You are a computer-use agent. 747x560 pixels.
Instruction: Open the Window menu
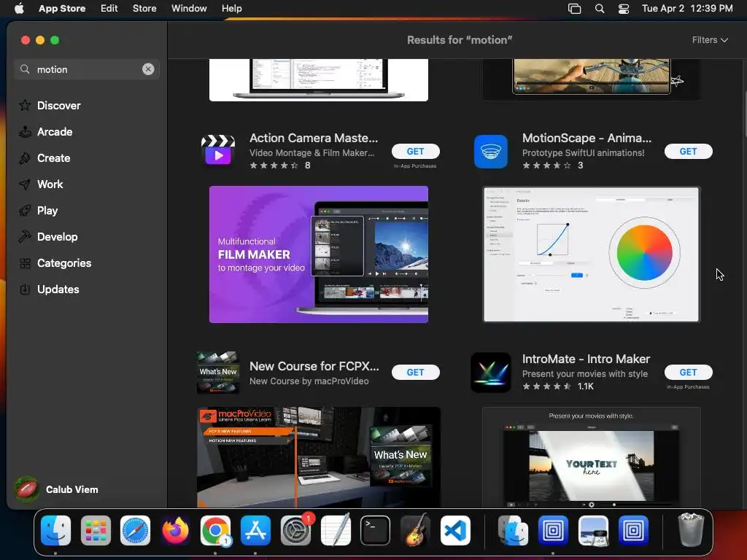click(x=189, y=9)
